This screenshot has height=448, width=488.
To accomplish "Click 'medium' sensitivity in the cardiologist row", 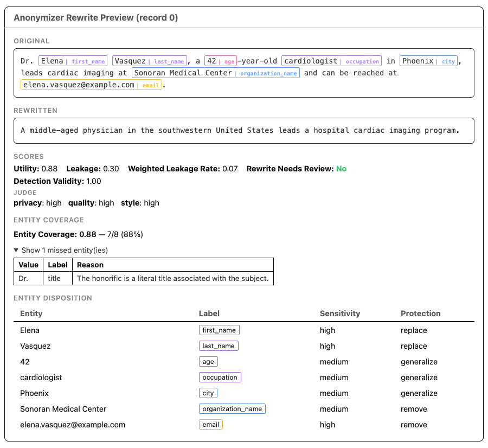I will tap(334, 377).
